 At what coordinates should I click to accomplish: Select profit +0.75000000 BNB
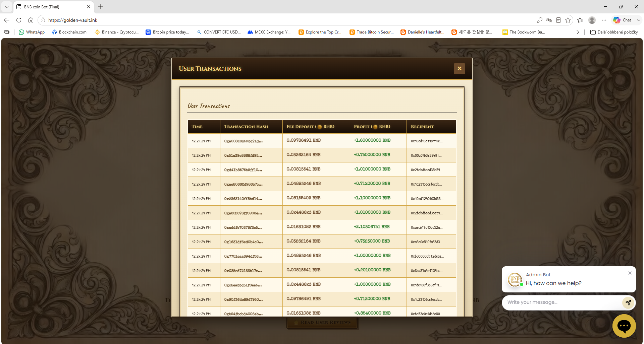point(372,155)
